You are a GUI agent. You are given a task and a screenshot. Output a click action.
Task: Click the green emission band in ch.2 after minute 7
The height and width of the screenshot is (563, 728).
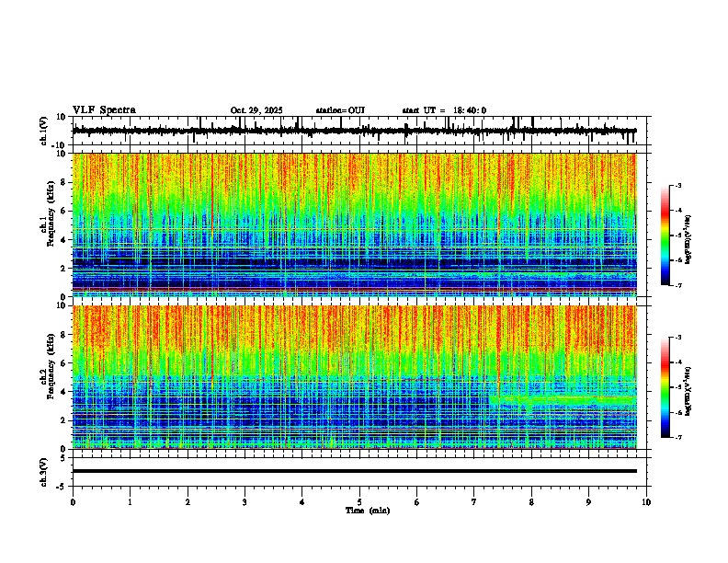pyautogui.click(x=563, y=399)
